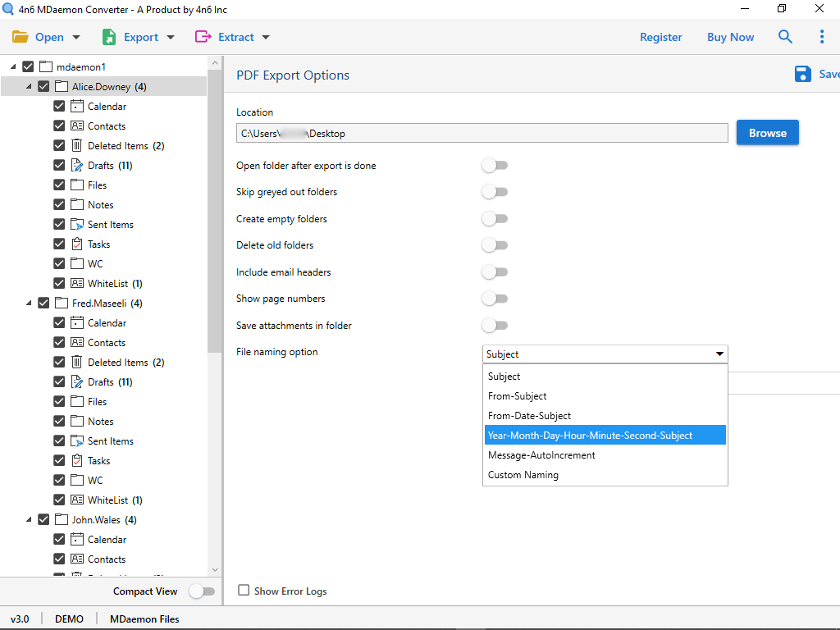Collapse the Fred.Maseeli tree node
This screenshot has height=630, width=840.
pos(29,303)
